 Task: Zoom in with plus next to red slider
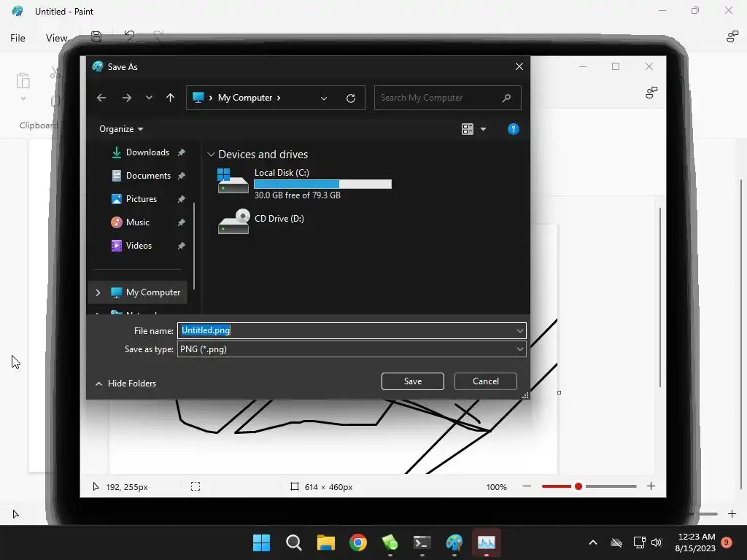[651, 486]
